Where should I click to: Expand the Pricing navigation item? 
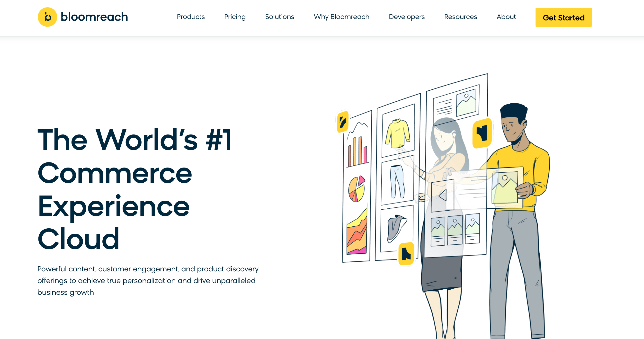coord(234,17)
